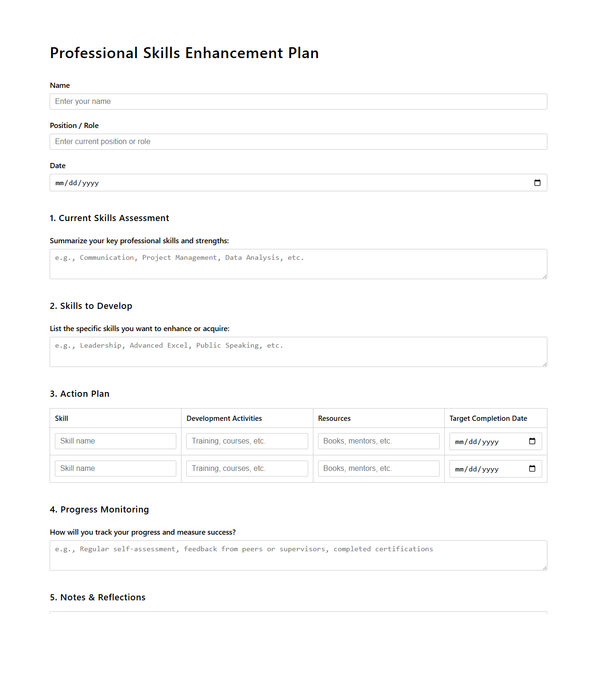Click the first Skill name field in the table

pos(115,441)
